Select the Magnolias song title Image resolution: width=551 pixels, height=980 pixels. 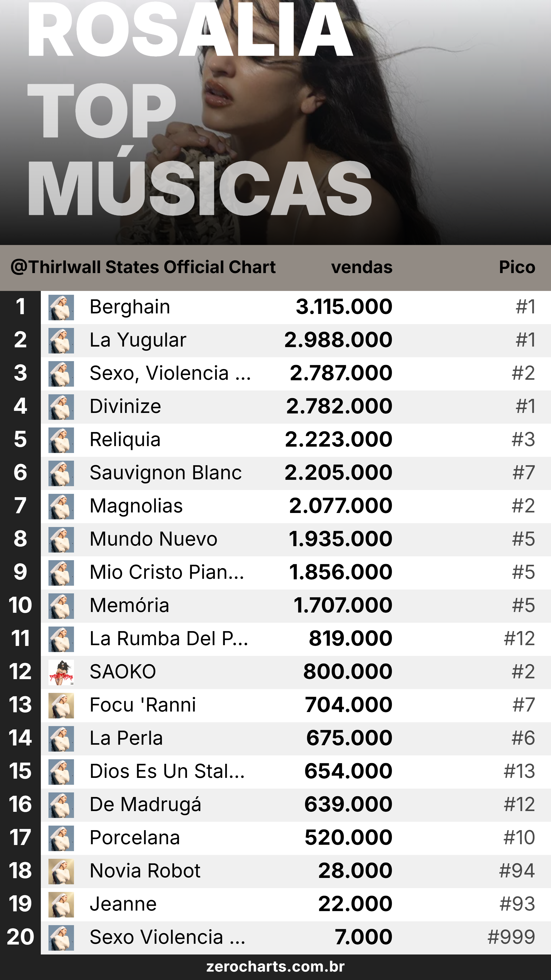click(x=136, y=506)
